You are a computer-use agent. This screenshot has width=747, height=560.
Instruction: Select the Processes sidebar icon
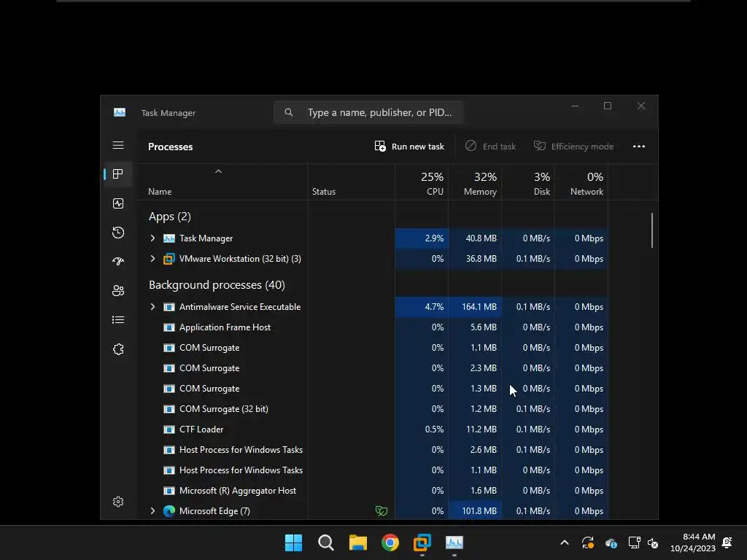tap(118, 174)
